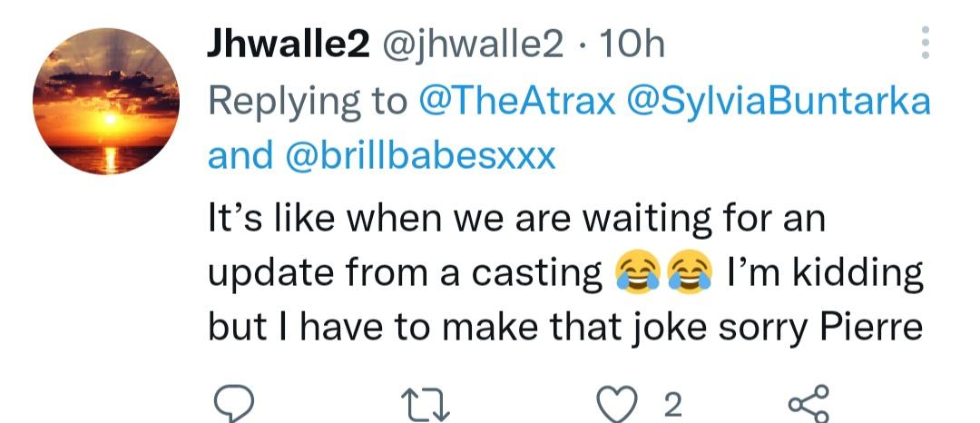980x423 pixels.
Task: Open the three-dot more options menu
Action: pyautogui.click(x=925, y=44)
